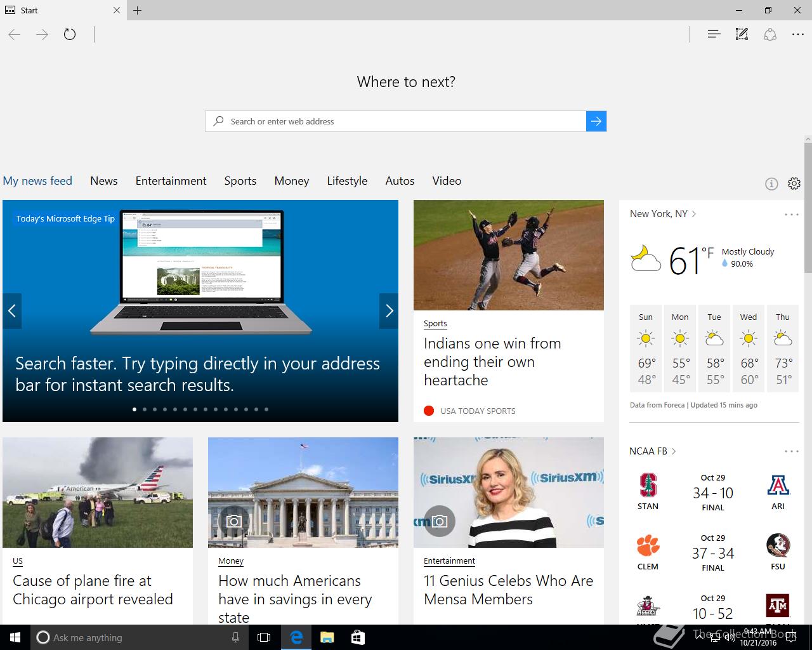Switch to Lifestyle tab
The image size is (812, 650).
(347, 181)
